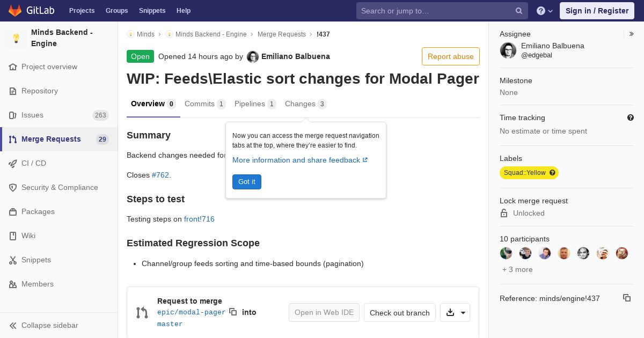Image resolution: width=644 pixels, height=338 pixels.
Task: Click the Squad::Yellow label
Action: pos(529,173)
